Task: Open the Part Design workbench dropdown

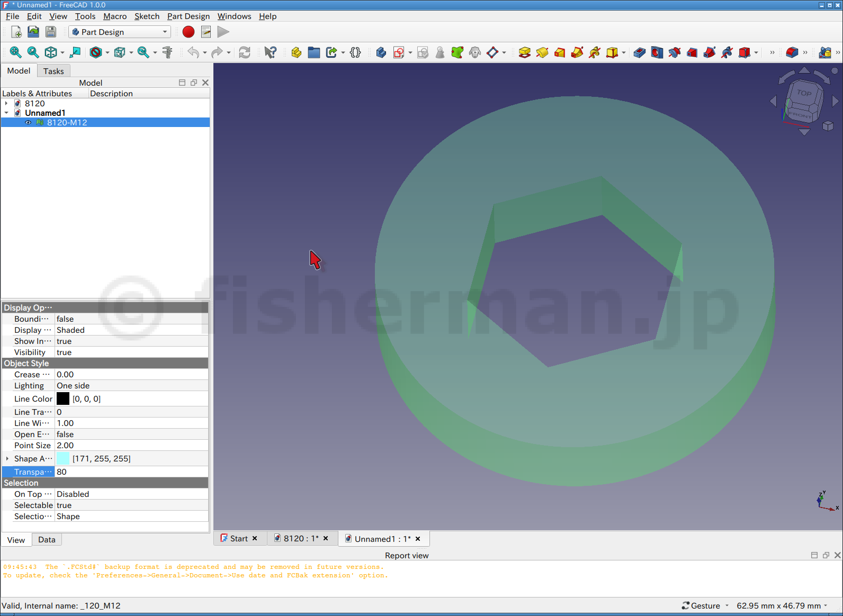Action: 120,32
